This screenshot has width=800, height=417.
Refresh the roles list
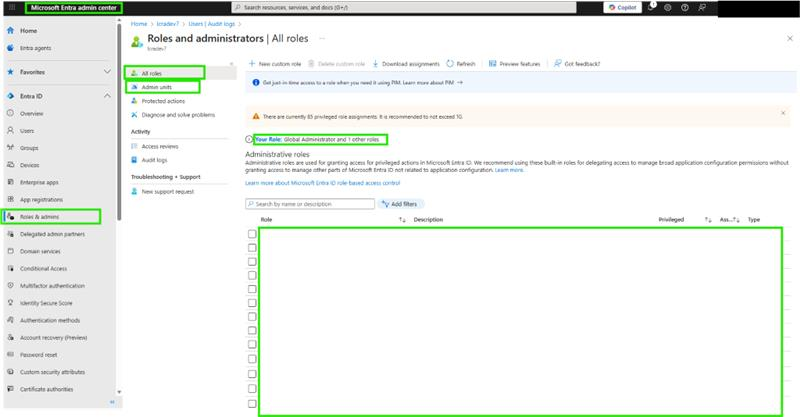(x=461, y=64)
